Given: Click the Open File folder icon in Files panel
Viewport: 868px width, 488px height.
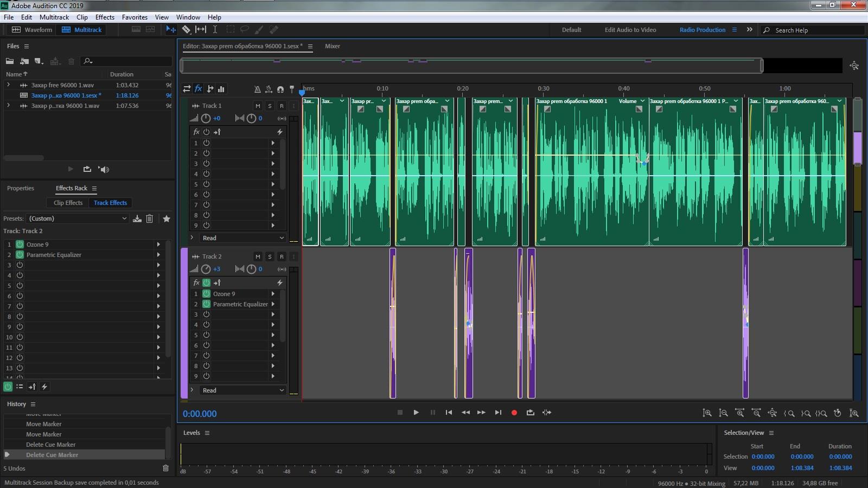Looking at the screenshot, I should click(10, 61).
